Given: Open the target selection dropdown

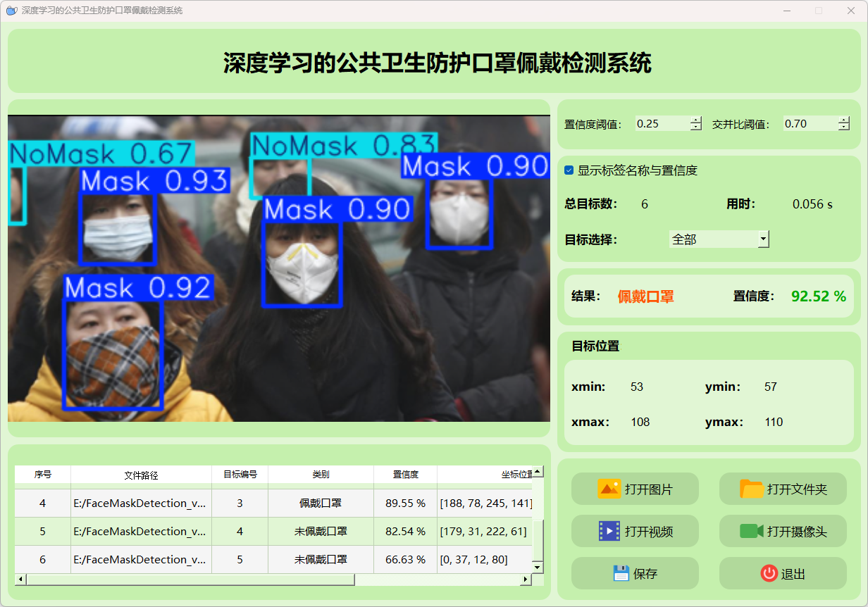Looking at the screenshot, I should pyautogui.click(x=763, y=239).
